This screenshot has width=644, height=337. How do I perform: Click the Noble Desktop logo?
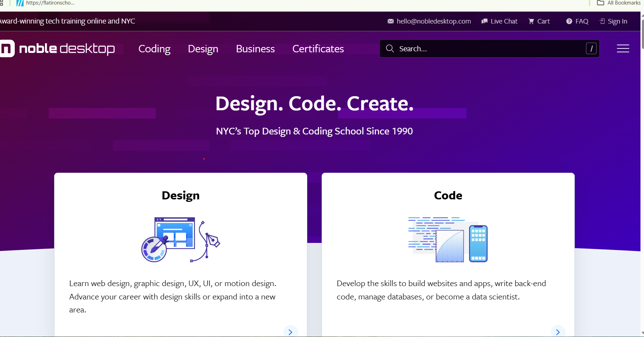pyautogui.click(x=58, y=48)
